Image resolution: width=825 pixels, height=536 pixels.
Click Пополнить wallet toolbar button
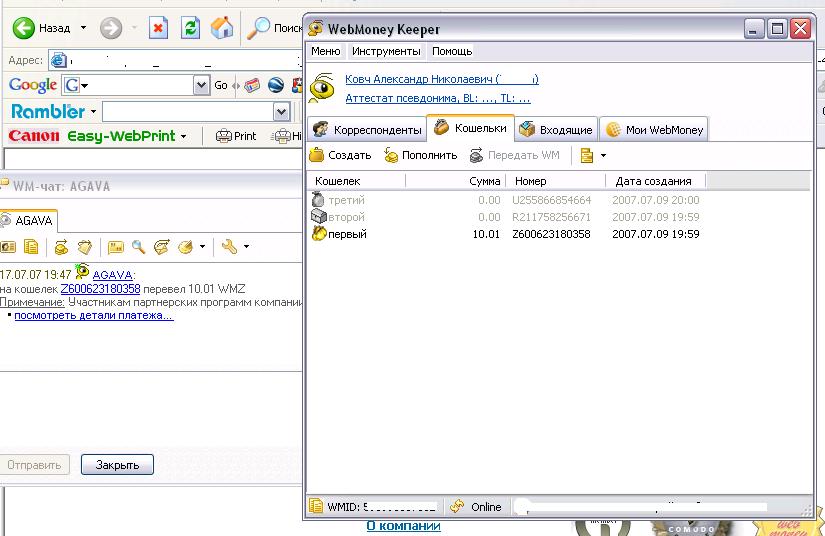click(x=420, y=155)
